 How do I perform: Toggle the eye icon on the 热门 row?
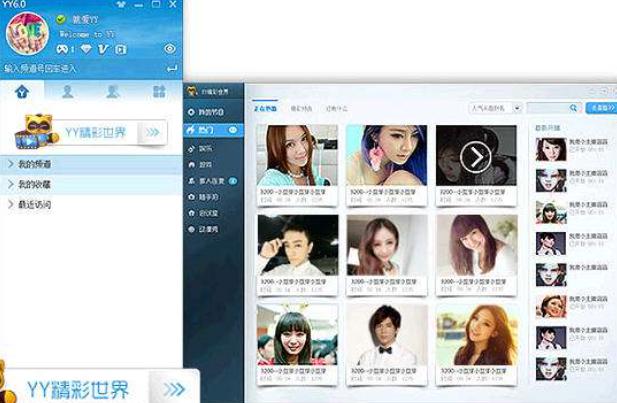(x=233, y=130)
